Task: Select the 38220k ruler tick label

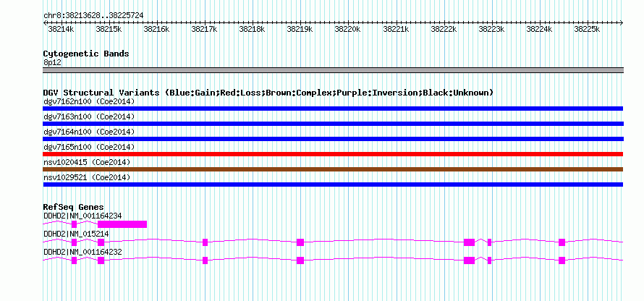Action: coord(348,29)
